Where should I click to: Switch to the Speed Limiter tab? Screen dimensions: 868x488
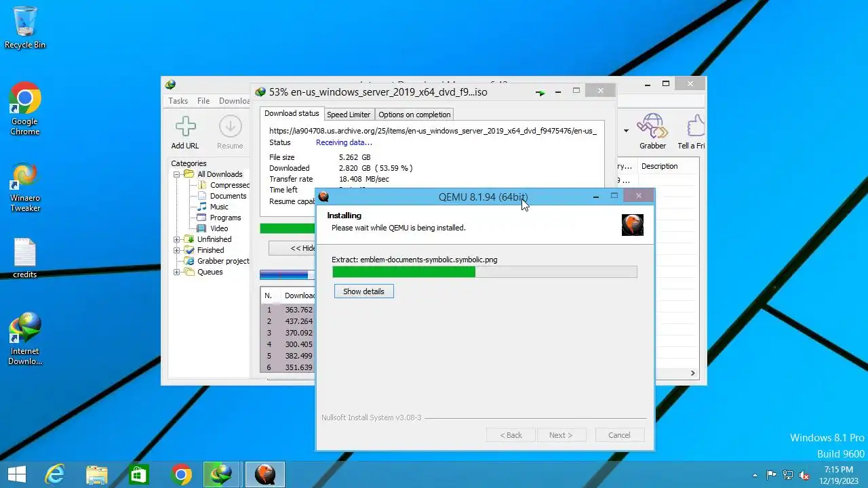coord(349,115)
